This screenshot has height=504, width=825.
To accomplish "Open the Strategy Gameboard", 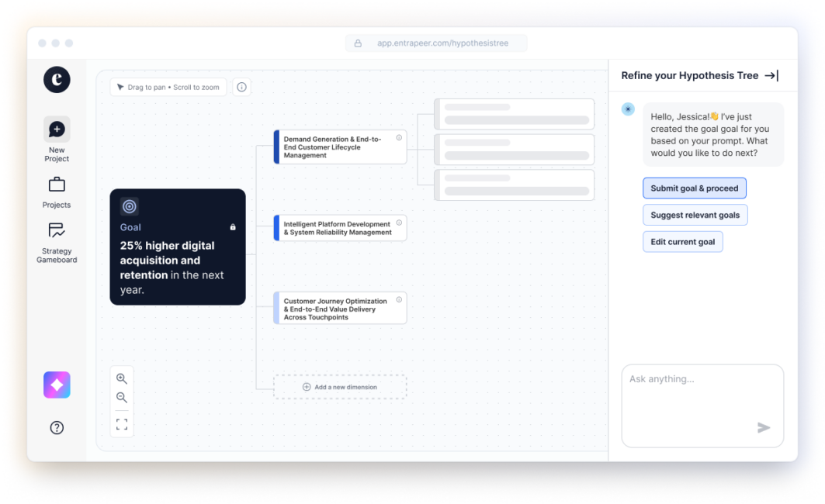I will click(57, 231).
